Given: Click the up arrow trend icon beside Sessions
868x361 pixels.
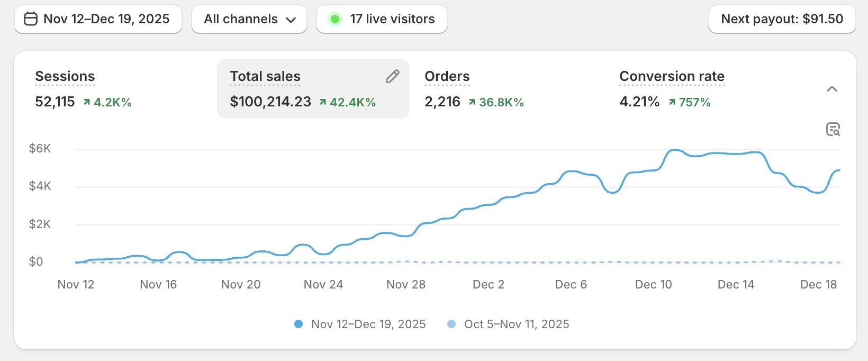Looking at the screenshot, I should (x=87, y=102).
